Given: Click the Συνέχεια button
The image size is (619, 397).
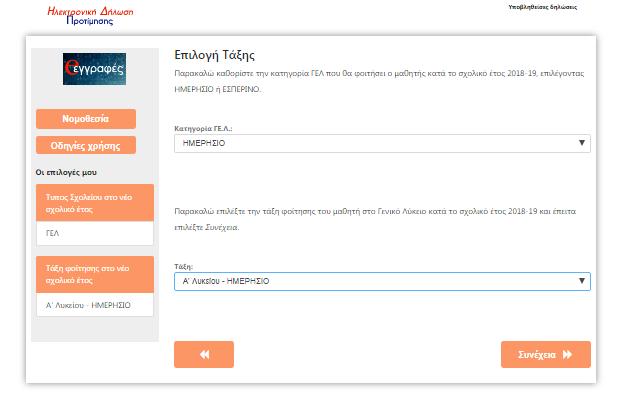Looking at the screenshot, I should point(546,354).
